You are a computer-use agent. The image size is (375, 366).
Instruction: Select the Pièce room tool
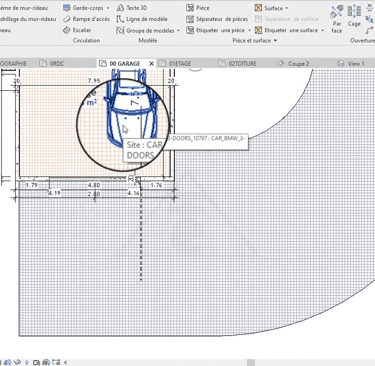click(198, 8)
